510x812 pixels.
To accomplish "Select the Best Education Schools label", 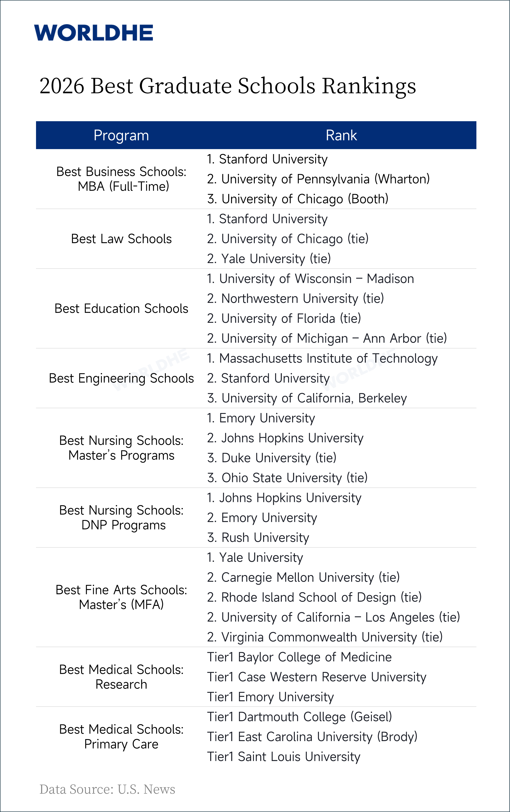I will coord(121,309).
